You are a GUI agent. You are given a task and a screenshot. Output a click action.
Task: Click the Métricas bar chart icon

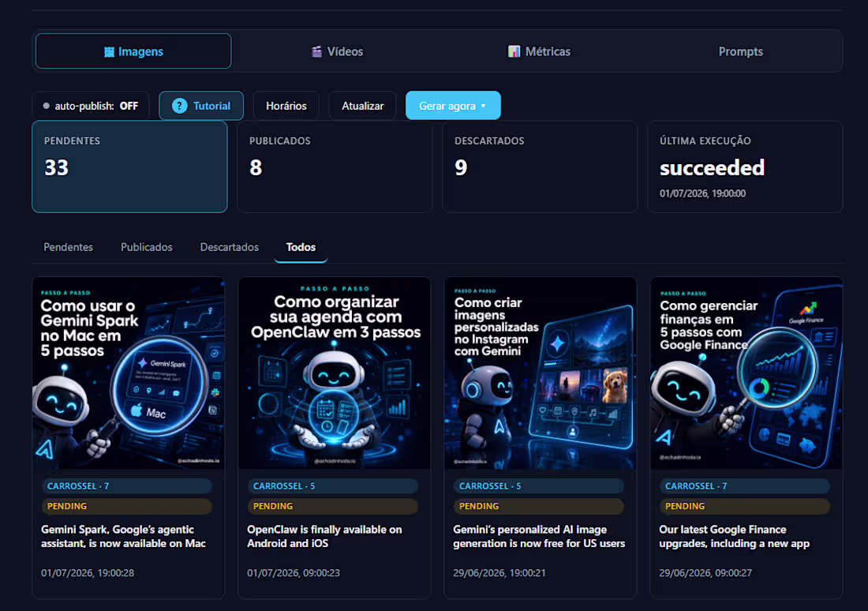514,51
